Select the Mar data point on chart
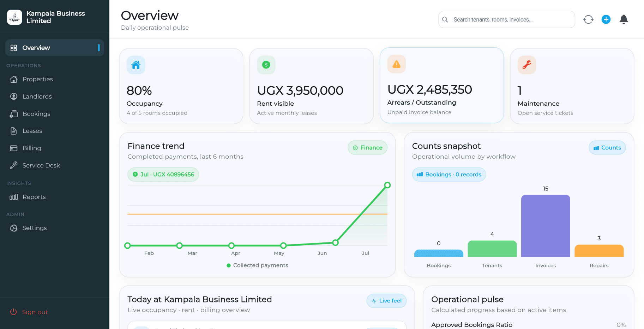The image size is (644, 329). (180, 246)
